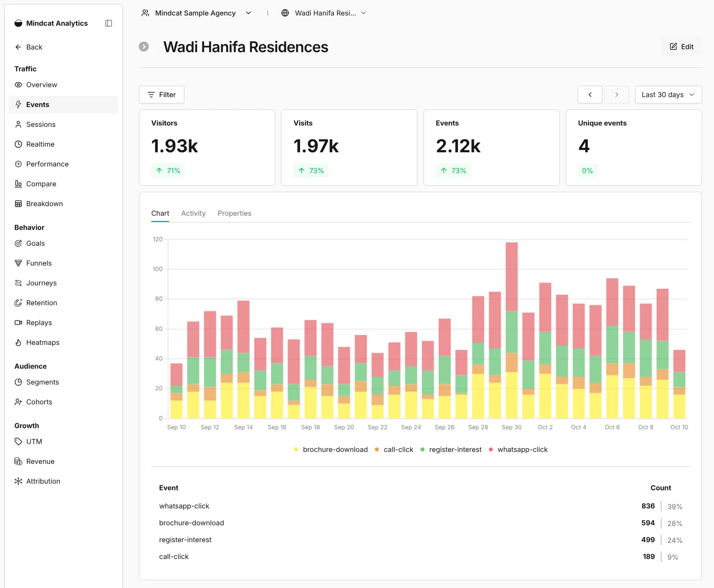Open the Filter button
This screenshot has height=588, width=714.
[161, 95]
